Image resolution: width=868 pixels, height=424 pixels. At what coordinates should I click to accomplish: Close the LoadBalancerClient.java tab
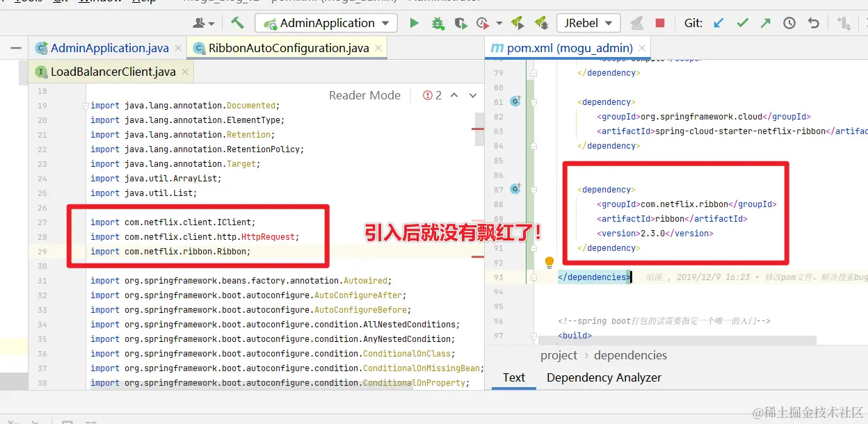[185, 72]
